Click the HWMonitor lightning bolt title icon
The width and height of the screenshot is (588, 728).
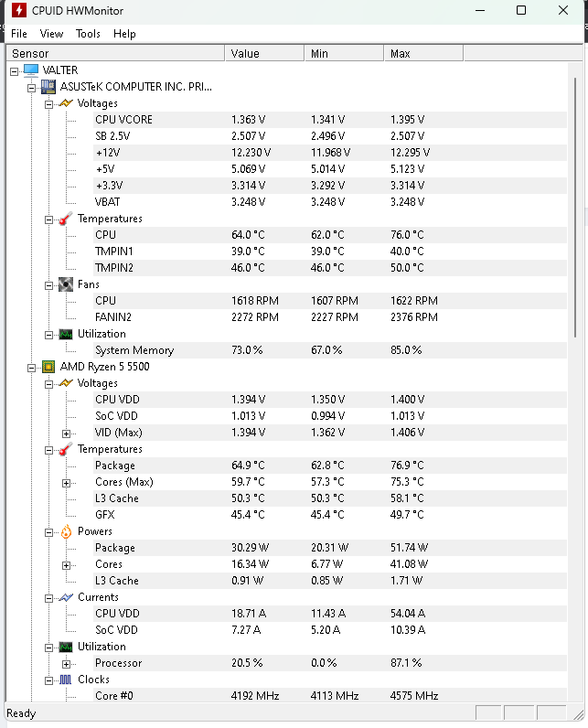click(x=19, y=10)
